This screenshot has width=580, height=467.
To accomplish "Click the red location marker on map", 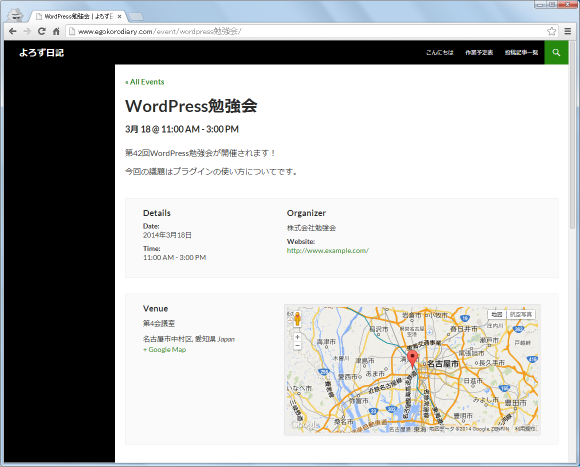I will pyautogui.click(x=412, y=359).
